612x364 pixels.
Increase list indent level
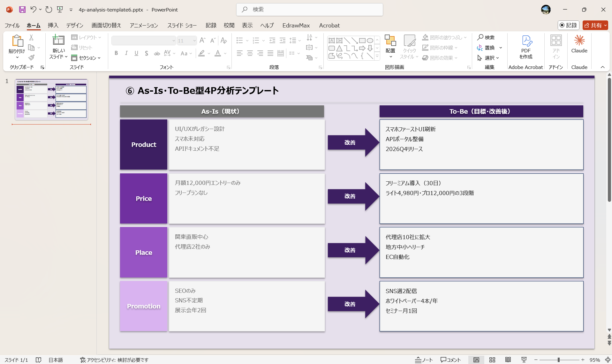tap(283, 40)
